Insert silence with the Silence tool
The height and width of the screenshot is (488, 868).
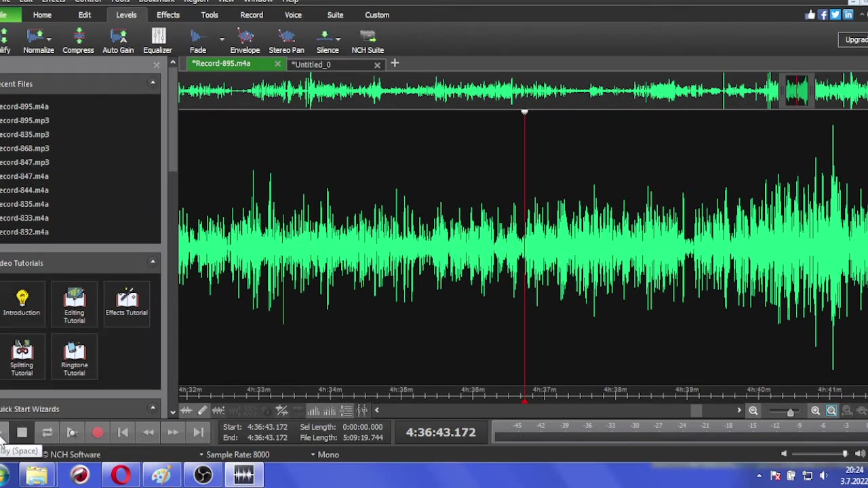point(327,41)
